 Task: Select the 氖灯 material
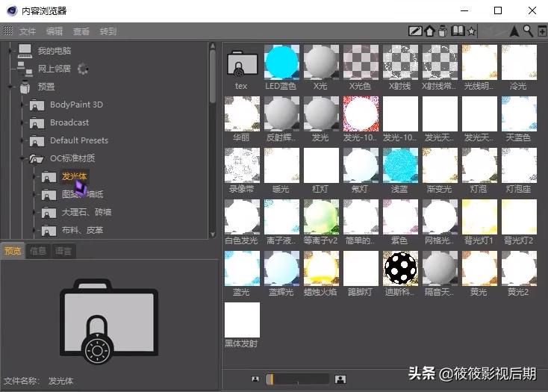[x=361, y=165]
